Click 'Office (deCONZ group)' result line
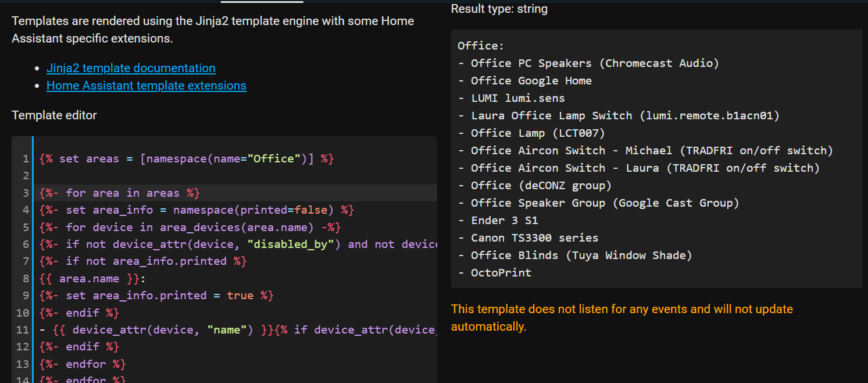Image resolution: width=868 pixels, height=383 pixels. coord(534,185)
